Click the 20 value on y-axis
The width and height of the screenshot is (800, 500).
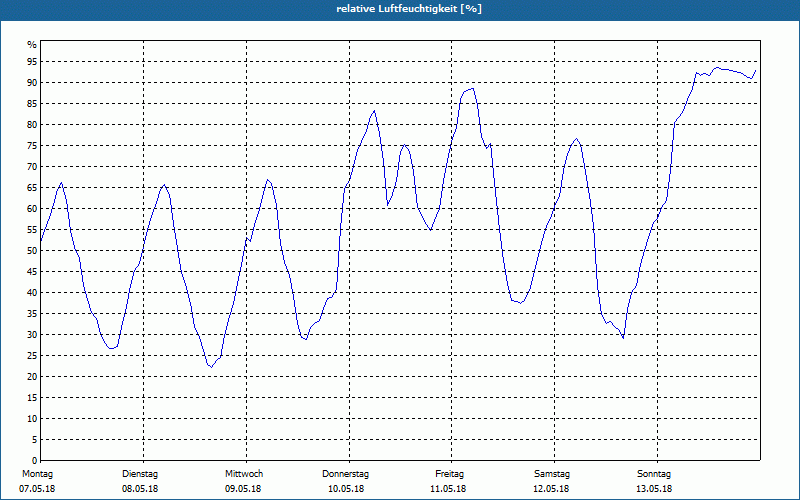pyautogui.click(x=32, y=377)
